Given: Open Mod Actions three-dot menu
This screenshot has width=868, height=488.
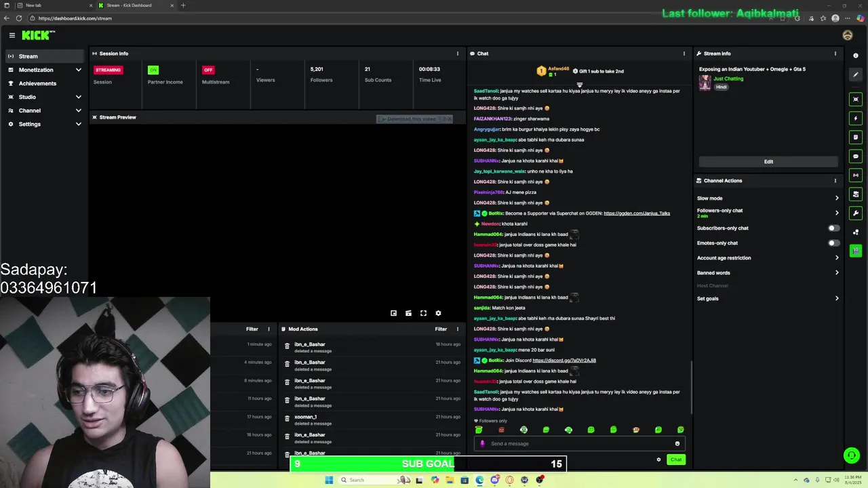Looking at the screenshot, I should coord(457,329).
